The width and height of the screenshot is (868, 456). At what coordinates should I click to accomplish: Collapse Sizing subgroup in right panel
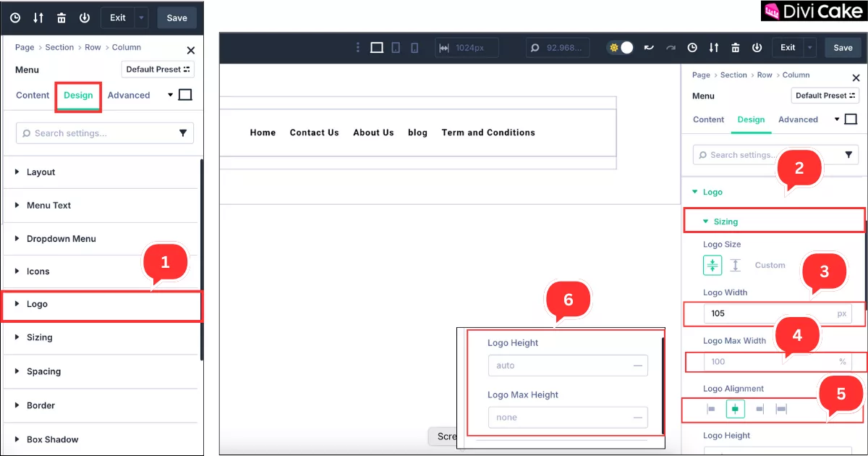(775, 221)
